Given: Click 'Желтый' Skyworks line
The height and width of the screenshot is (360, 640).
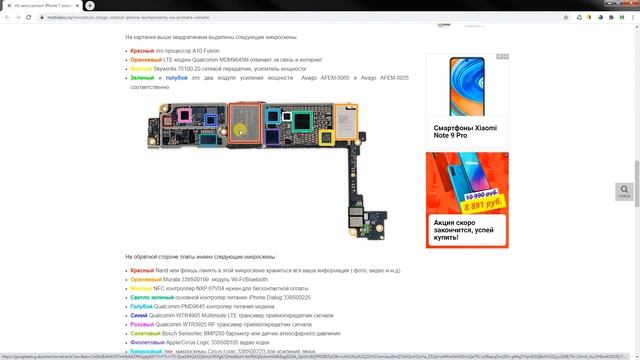Looking at the screenshot, I should (218, 69).
